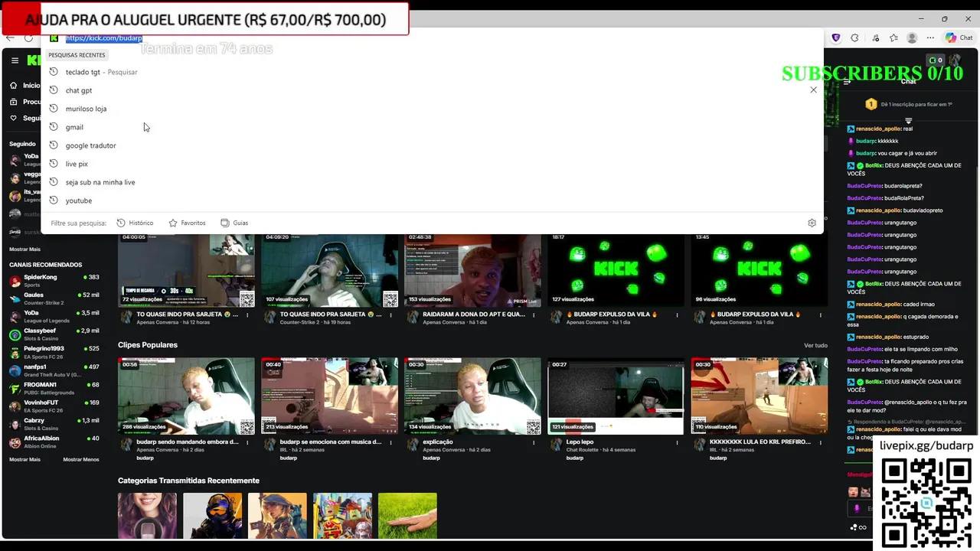Open recommended channel Classybeef
Viewport: 980px width, 551px height.
click(x=54, y=334)
